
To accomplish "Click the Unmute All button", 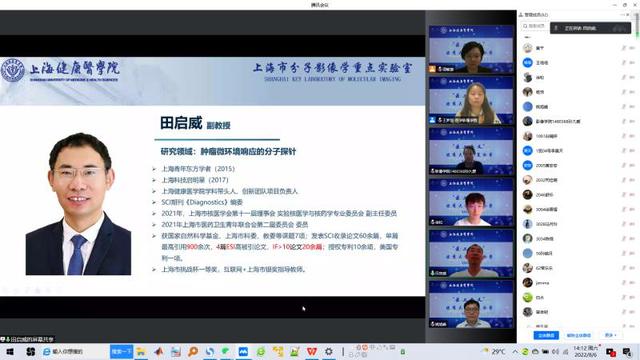I will [x=578, y=335].
